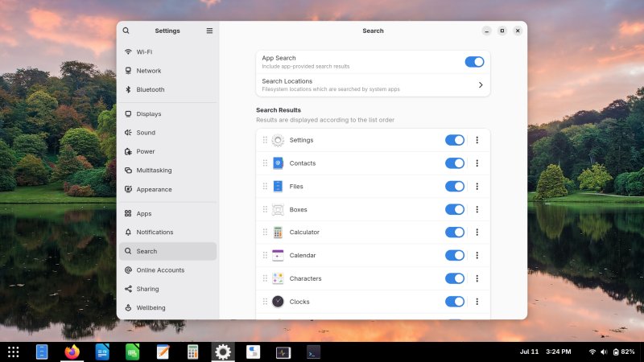This screenshot has width=644, height=362.
Task: Open the three-dot menu for Boxes
Action: pos(477,209)
